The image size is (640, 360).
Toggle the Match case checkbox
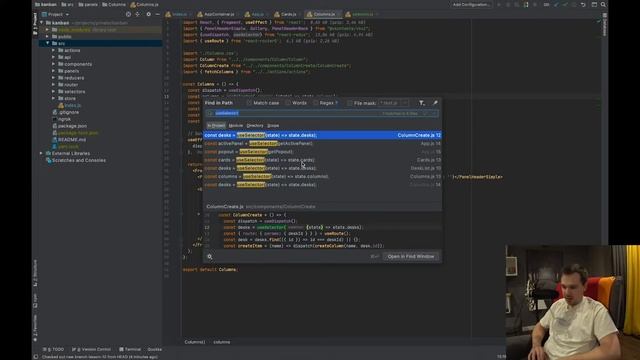(249, 103)
